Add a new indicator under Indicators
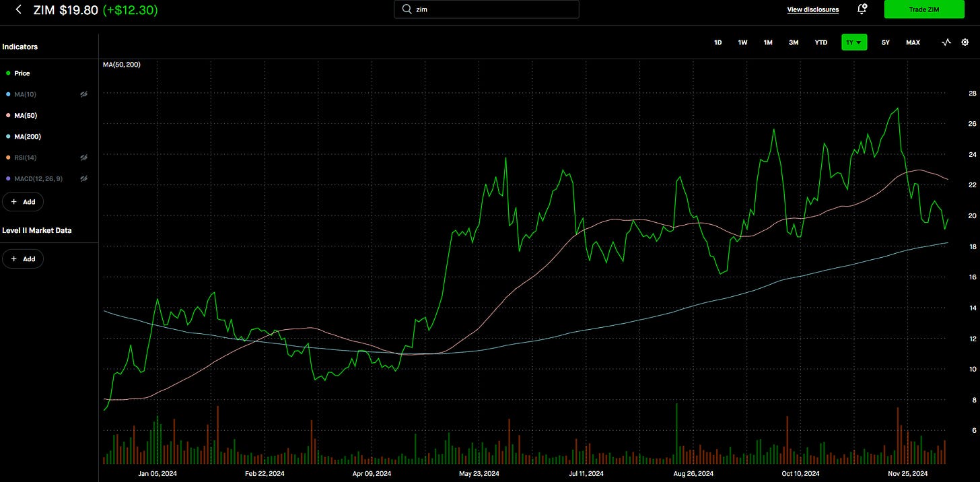 (x=23, y=201)
